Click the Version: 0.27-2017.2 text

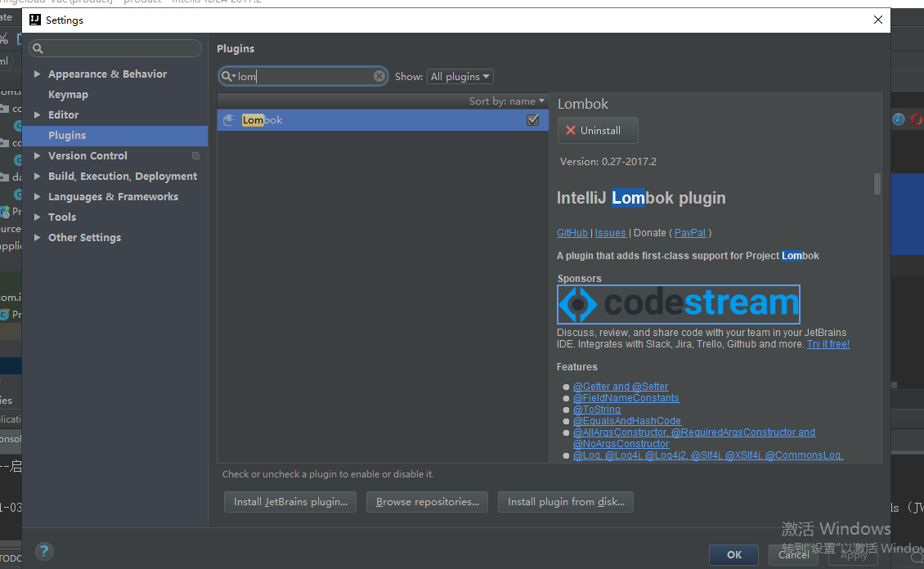point(608,162)
